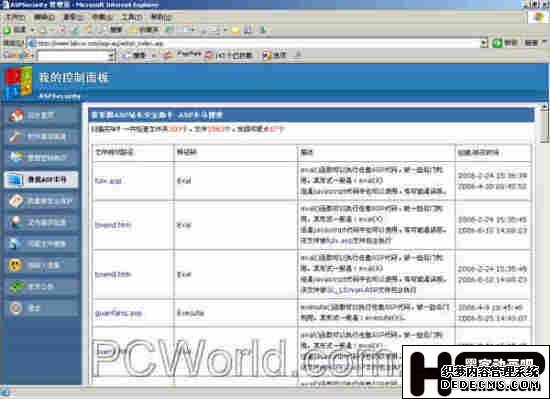Expand the Back button history dropdown arrow
This screenshot has width=550, height=399.
pyautogui.click(x=32, y=31)
